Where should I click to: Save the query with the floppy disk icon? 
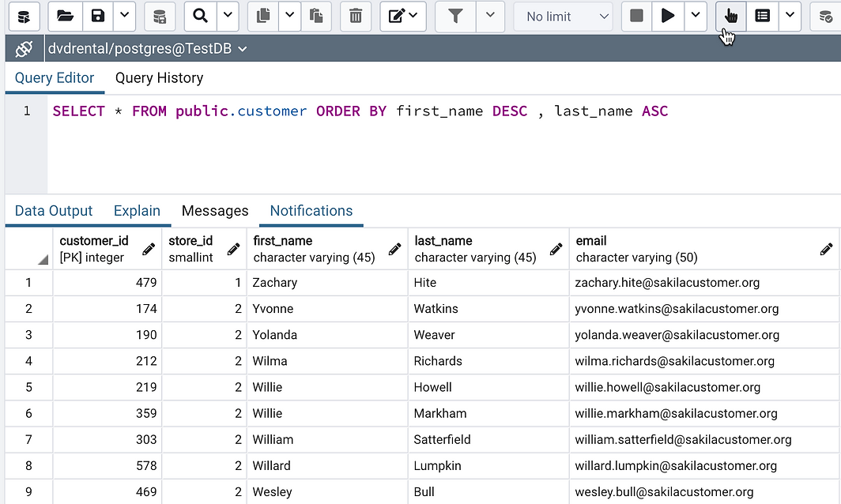coord(98,16)
